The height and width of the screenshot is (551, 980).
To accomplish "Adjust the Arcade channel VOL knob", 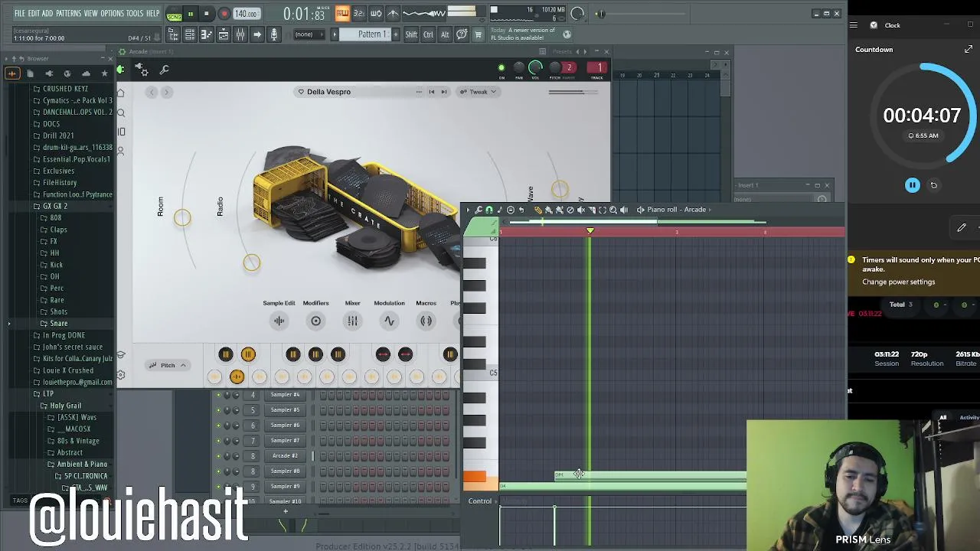I will tap(535, 68).
